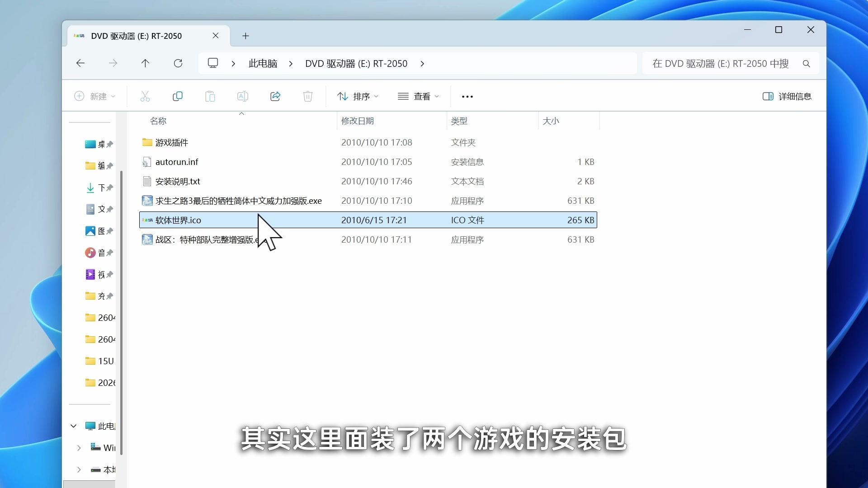The image size is (868, 488).
Task: Sort by the 修改日期 column header
Action: pyautogui.click(x=358, y=121)
